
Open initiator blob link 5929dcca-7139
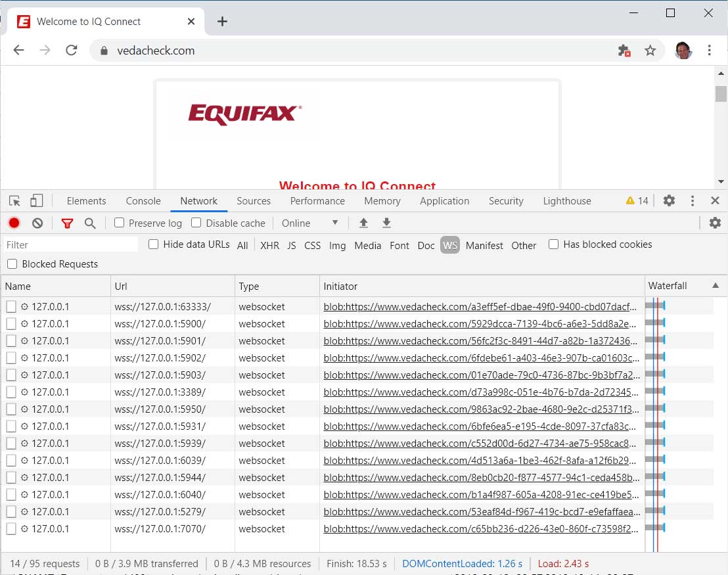click(480, 324)
